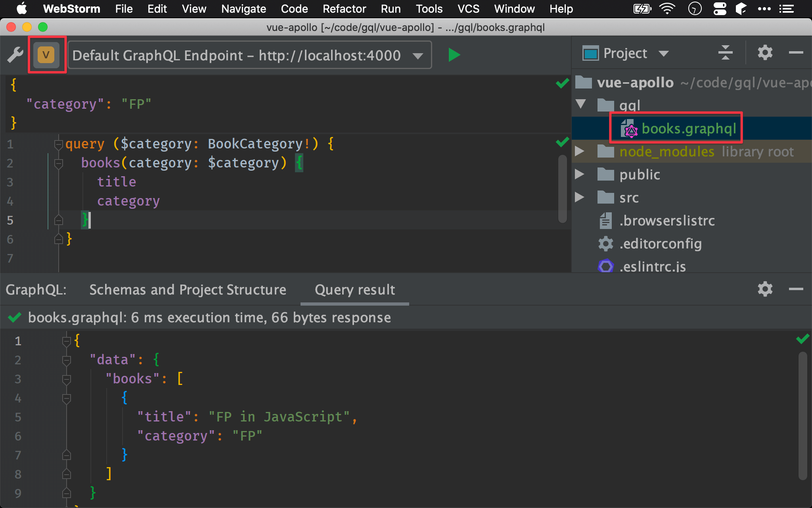Click the query result vertical scrollbar
The image size is (812, 508).
click(802, 416)
